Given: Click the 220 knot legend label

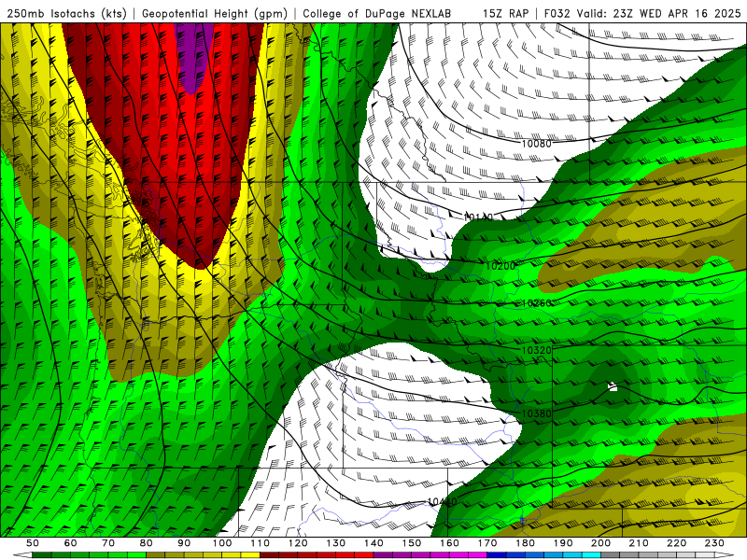Looking at the screenshot, I should 676,543.
